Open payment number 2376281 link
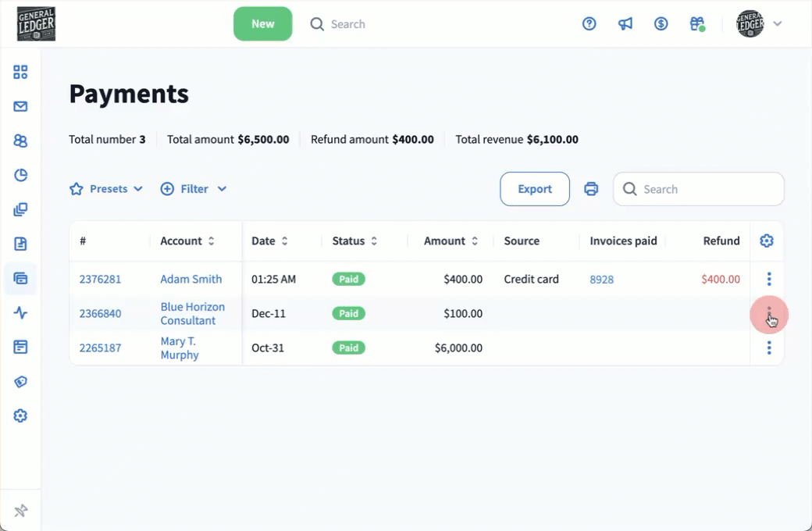Image resolution: width=812 pixels, height=531 pixels. 100,279
